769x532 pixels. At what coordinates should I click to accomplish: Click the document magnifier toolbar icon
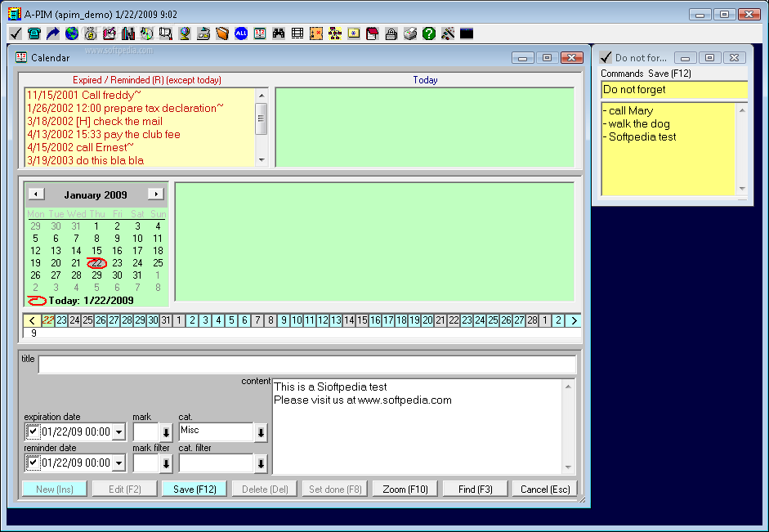point(166,34)
